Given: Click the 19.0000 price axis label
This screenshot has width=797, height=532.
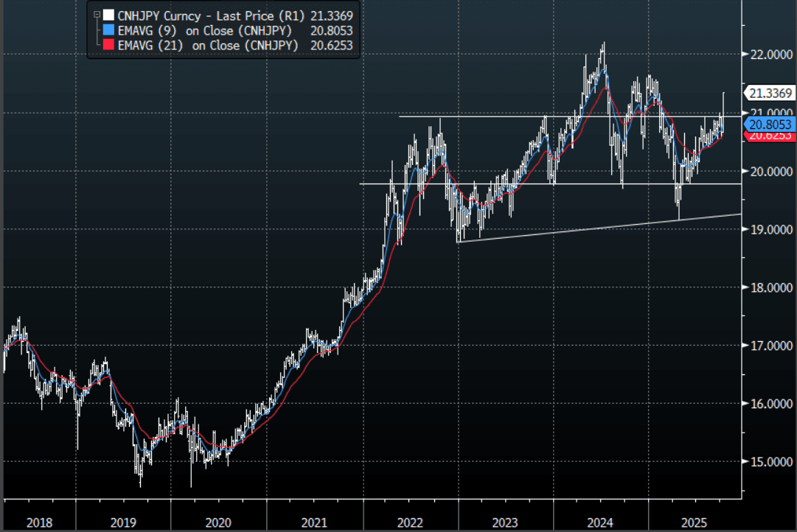Looking at the screenshot, I should tap(771, 230).
